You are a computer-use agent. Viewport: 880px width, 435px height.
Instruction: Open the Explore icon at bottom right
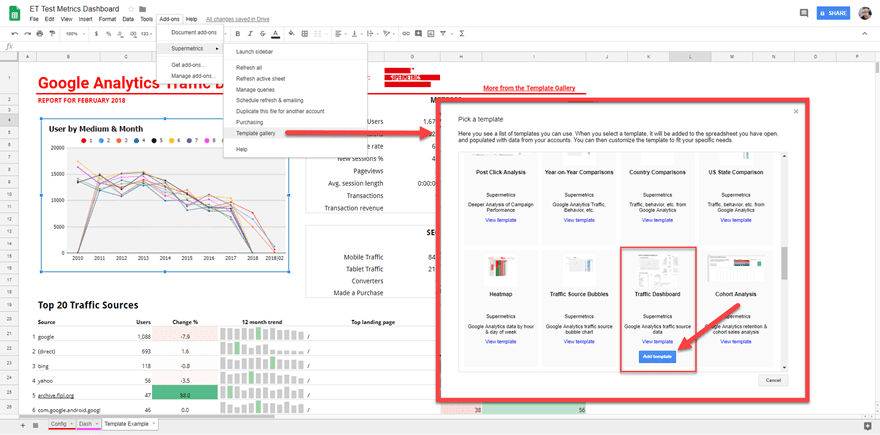867,425
